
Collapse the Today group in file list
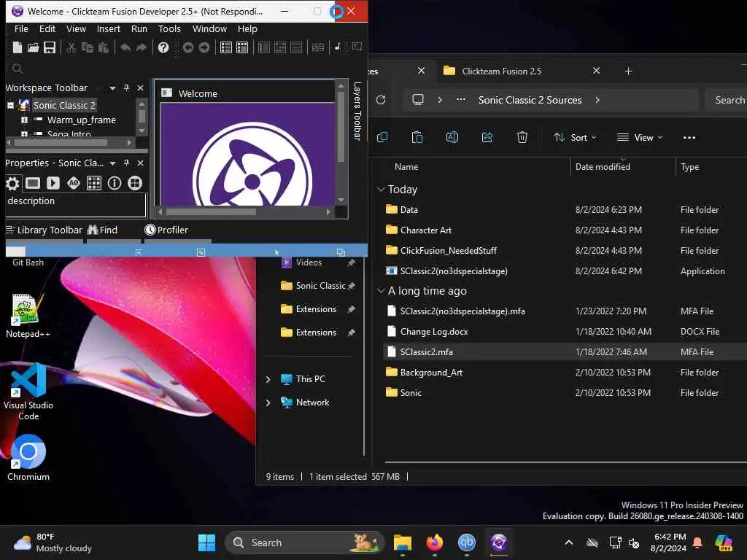[x=381, y=190]
